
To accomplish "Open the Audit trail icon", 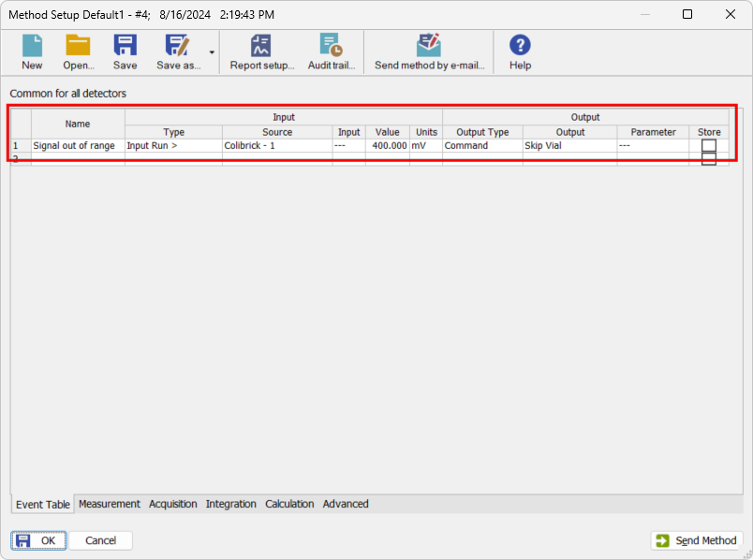I will click(x=332, y=52).
